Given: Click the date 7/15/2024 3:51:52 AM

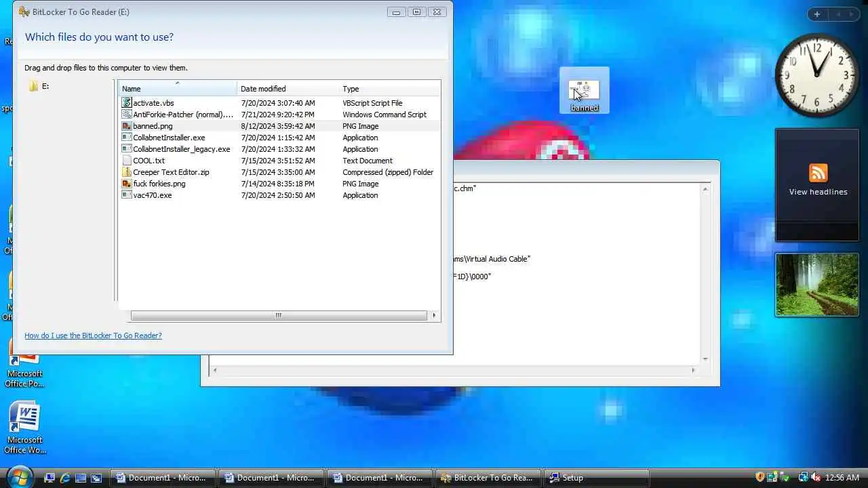Looking at the screenshot, I should click(x=277, y=161).
